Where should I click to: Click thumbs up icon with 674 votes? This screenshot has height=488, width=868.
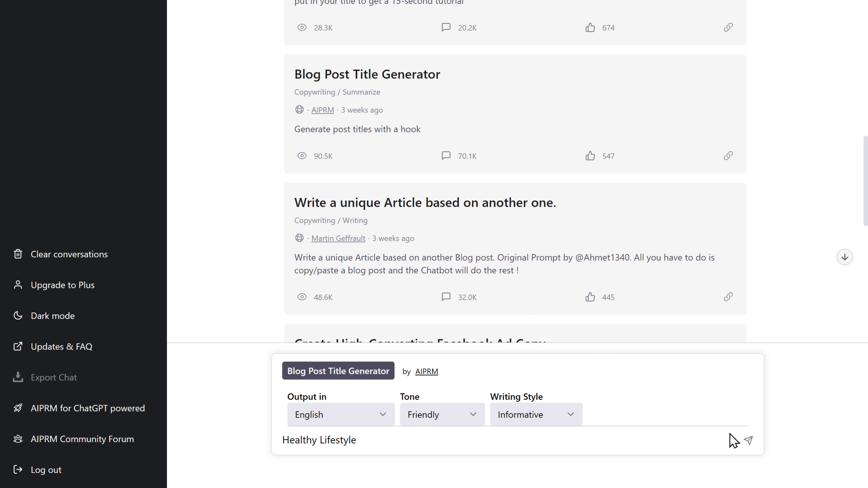[x=590, y=28]
